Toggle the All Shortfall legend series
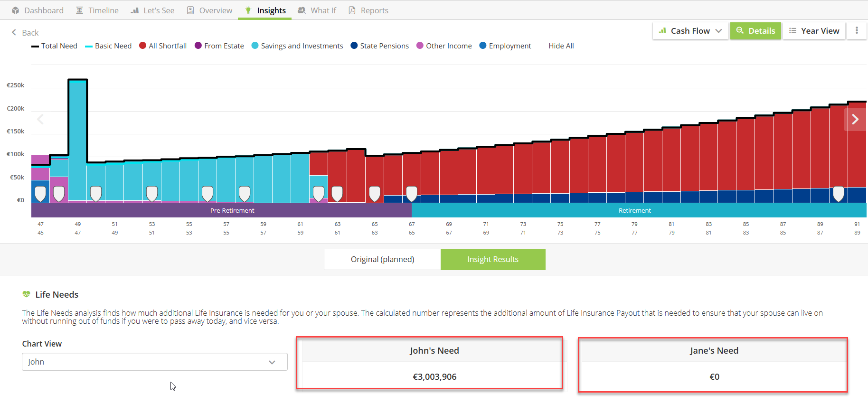The height and width of the screenshot is (404, 868). pos(163,46)
